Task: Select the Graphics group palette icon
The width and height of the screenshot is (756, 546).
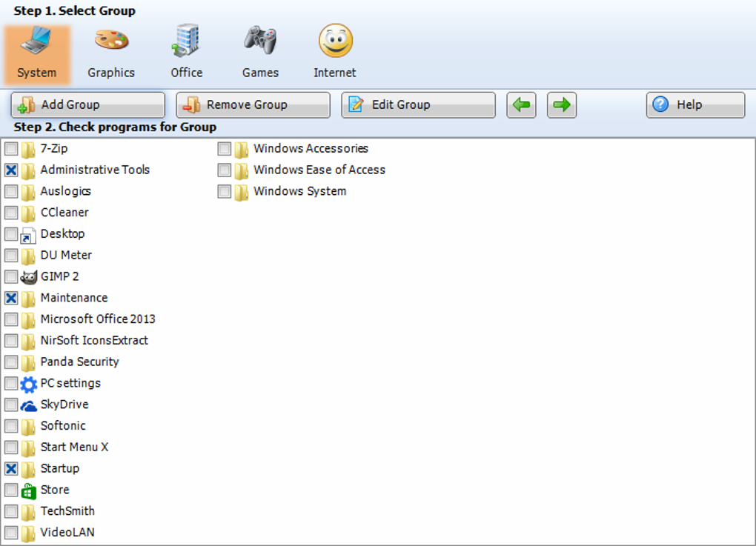Action: 111,41
